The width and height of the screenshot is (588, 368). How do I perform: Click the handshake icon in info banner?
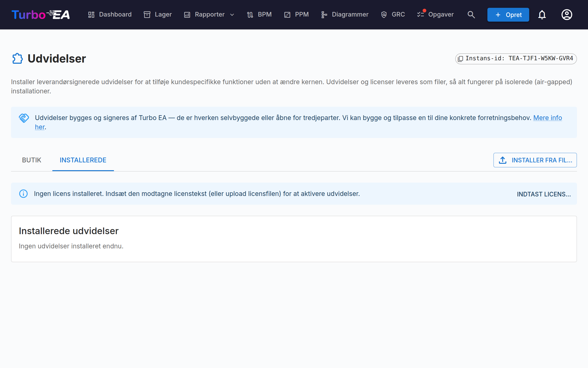click(x=24, y=118)
